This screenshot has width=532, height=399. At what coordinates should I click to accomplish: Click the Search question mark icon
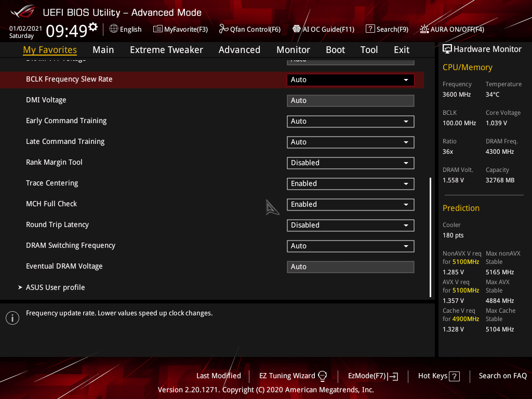click(370, 29)
